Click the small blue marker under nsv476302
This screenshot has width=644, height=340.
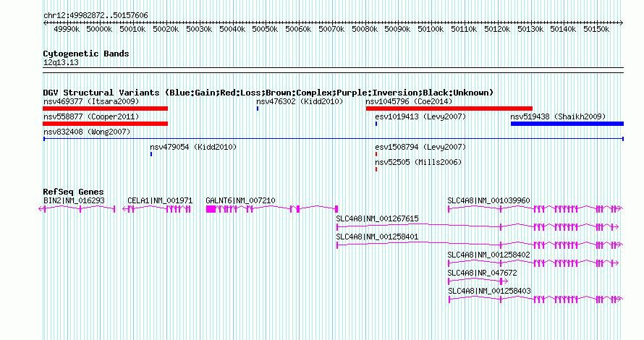click(x=258, y=109)
